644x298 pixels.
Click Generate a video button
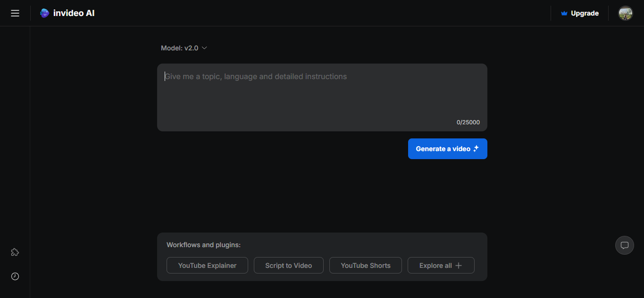click(447, 149)
